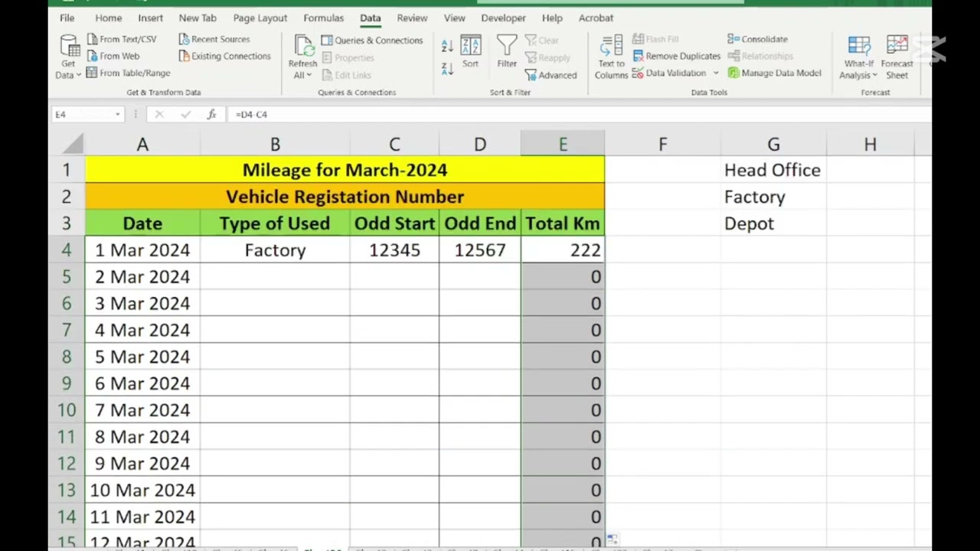Open the File tab
This screenshot has width=980, height=551.
(67, 18)
